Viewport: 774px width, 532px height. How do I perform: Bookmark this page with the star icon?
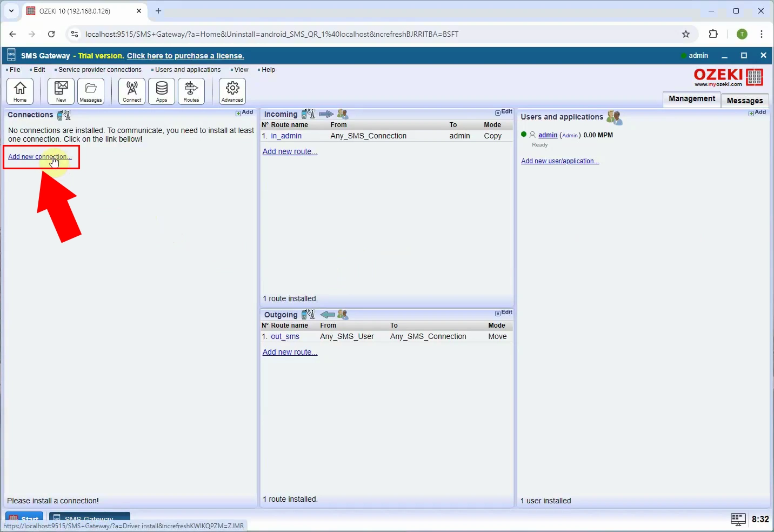pos(686,34)
